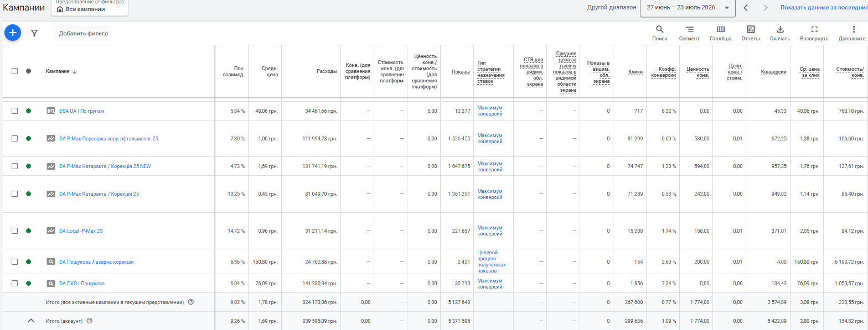Viewport: 868px width, 330px height.
Task: Sort by the Пок. взаимод. column header
Action: tap(234, 71)
